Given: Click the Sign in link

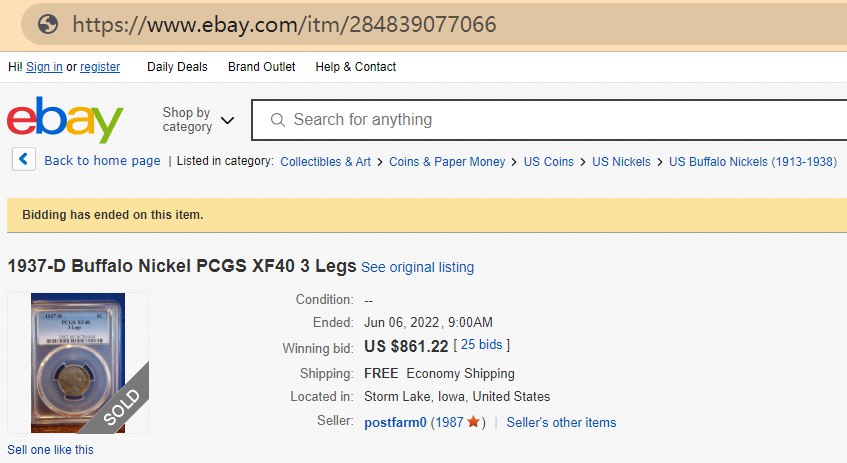Looking at the screenshot, I should pyautogui.click(x=44, y=67).
